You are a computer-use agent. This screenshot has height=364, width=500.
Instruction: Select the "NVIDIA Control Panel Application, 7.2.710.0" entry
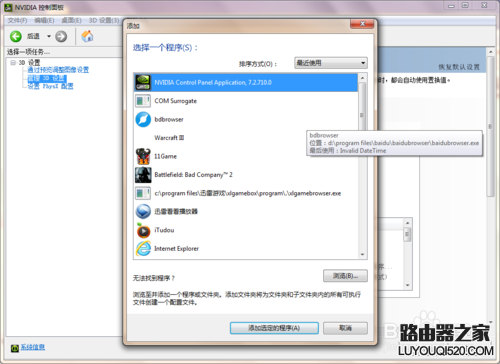click(x=246, y=82)
